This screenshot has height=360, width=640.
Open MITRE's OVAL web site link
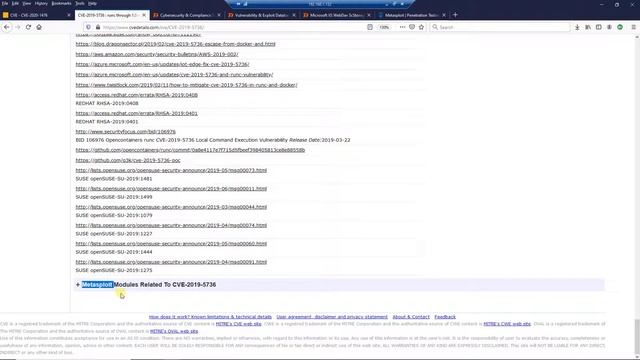click(x=174, y=331)
